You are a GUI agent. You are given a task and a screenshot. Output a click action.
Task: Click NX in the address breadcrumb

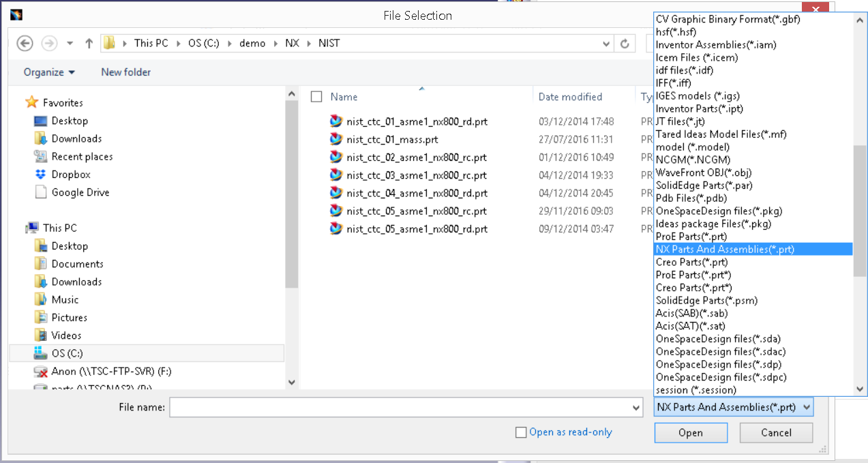pos(292,43)
